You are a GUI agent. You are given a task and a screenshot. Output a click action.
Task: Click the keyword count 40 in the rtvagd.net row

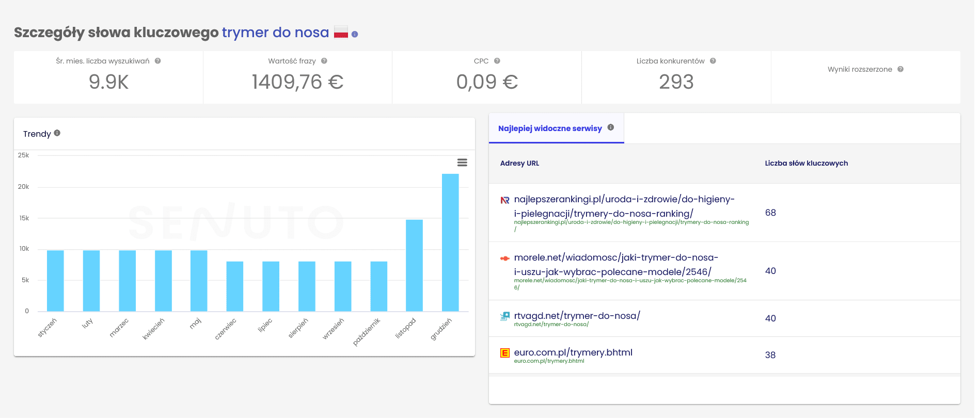point(770,318)
